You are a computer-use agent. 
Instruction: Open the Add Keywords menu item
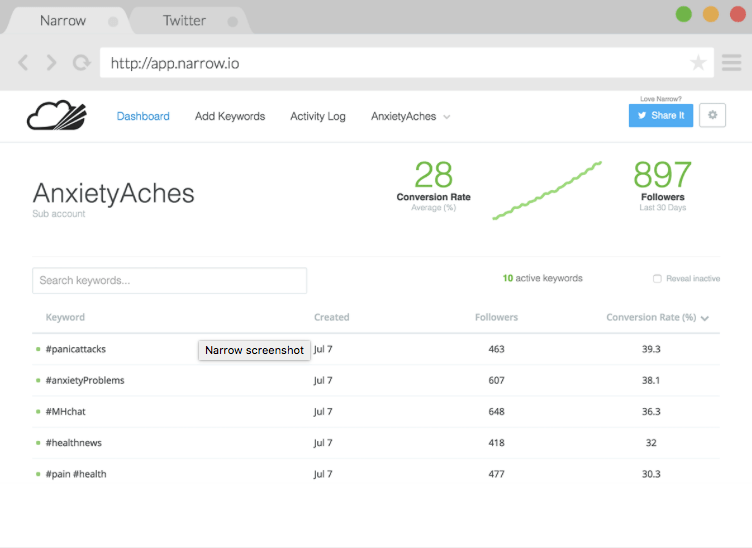[x=230, y=117]
